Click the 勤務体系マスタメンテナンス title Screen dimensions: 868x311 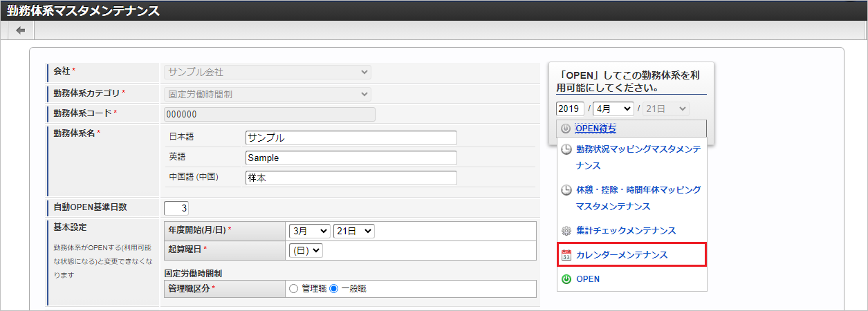pyautogui.click(x=83, y=11)
